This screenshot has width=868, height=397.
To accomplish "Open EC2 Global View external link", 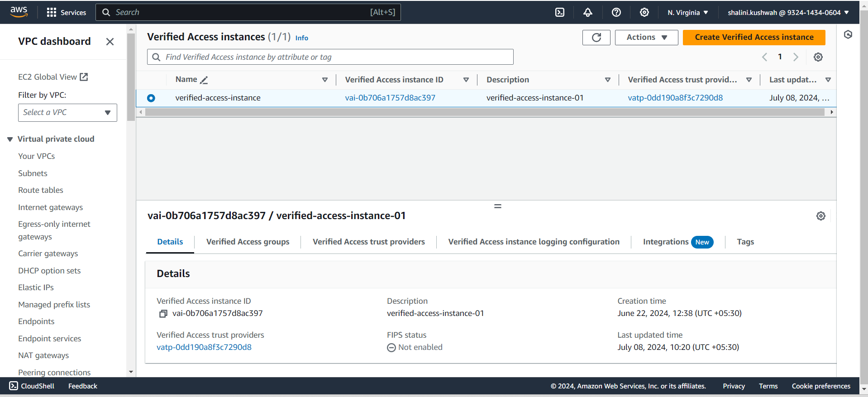I will click(53, 77).
